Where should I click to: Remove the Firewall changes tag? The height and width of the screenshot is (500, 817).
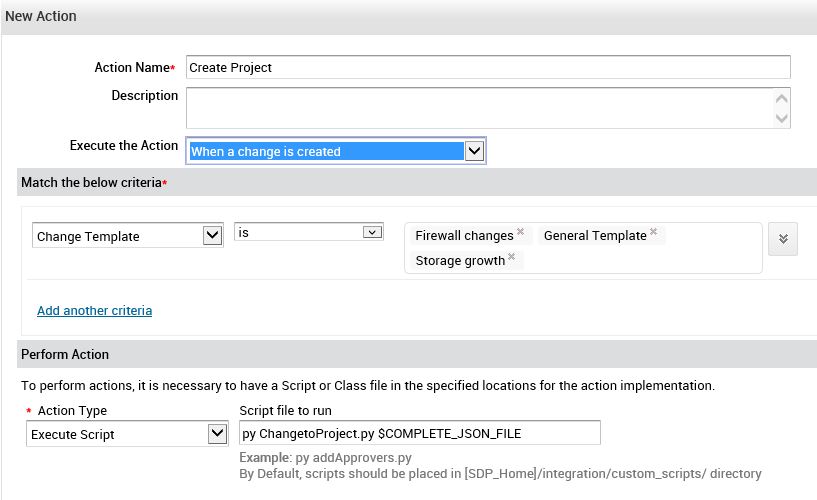[520, 233]
